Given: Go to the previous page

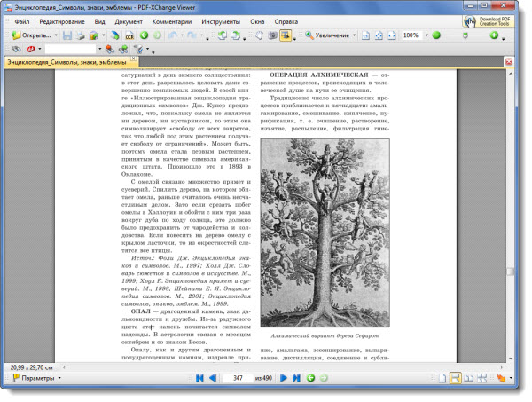Looking at the screenshot, I should pyautogui.click(x=213, y=378).
